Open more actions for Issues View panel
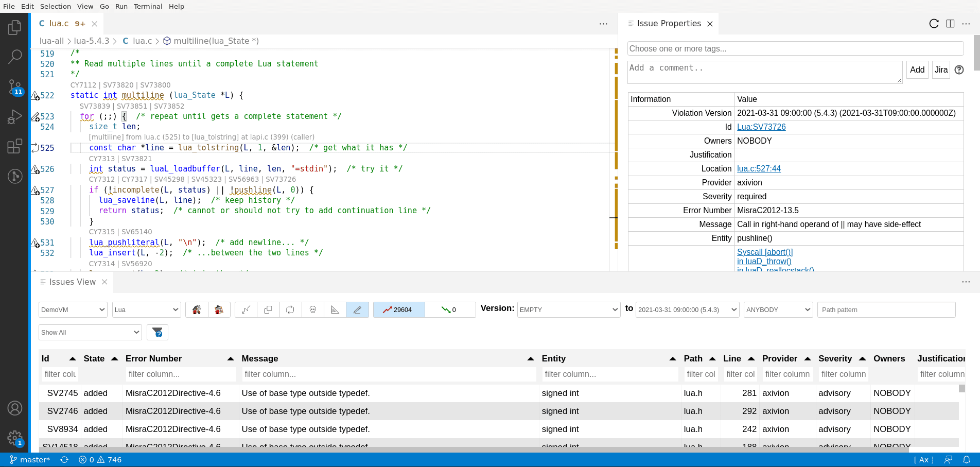 966,282
